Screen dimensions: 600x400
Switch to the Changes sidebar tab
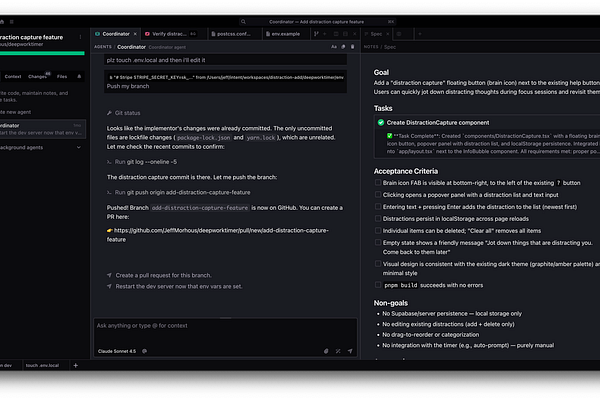37,77
